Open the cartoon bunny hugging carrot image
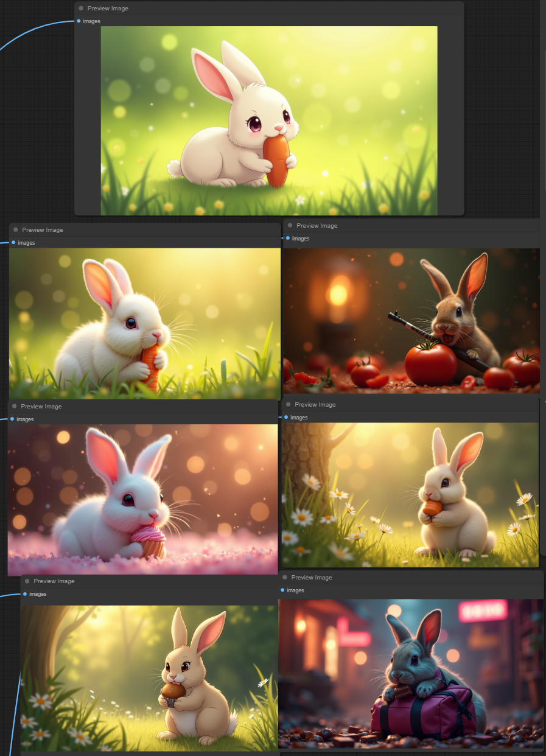 coord(269,121)
